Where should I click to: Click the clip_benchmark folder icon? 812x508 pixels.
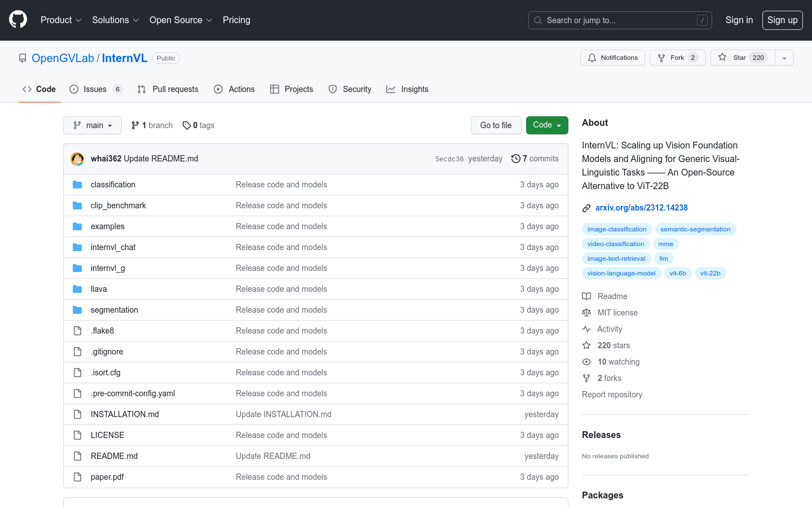click(x=77, y=205)
